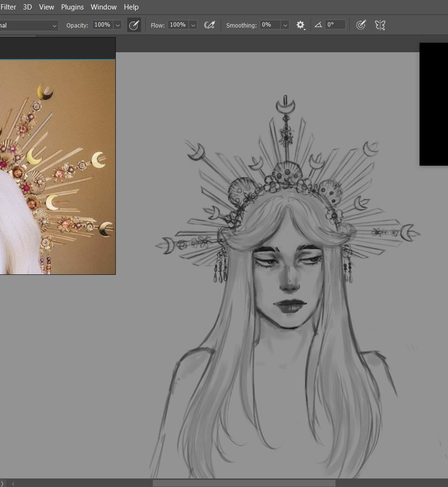Toggle pressure for opacity icon
The width and height of the screenshot is (448, 487).
point(134,25)
